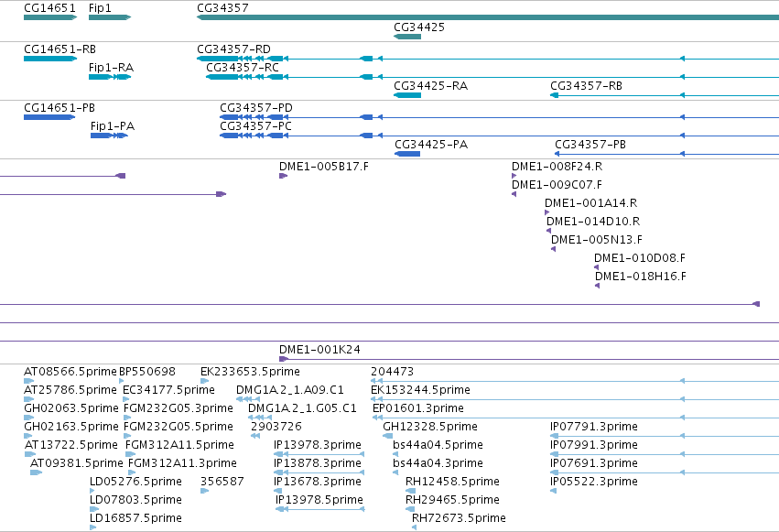Select CG34357-PD coding sequence
The image size is (779, 532).
pyautogui.click(x=499, y=117)
